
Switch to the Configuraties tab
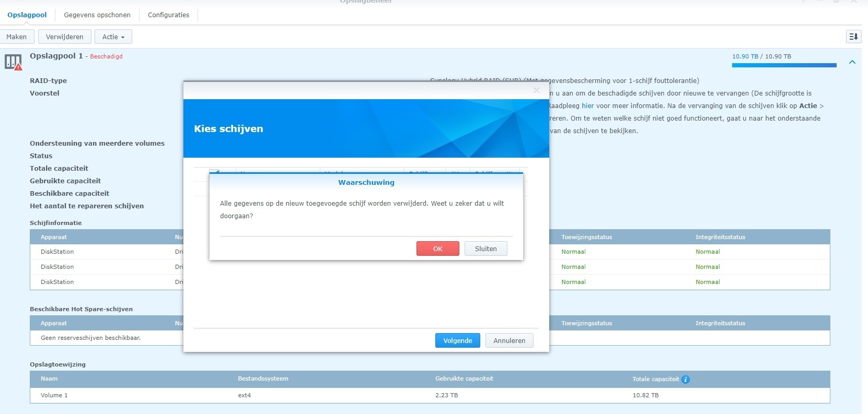[x=168, y=15]
